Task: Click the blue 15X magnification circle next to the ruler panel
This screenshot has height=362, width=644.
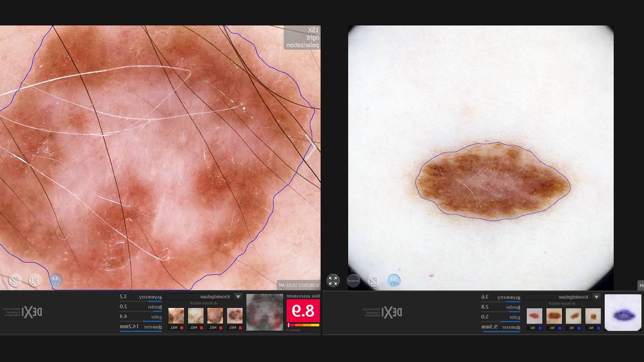Action: pos(393,280)
